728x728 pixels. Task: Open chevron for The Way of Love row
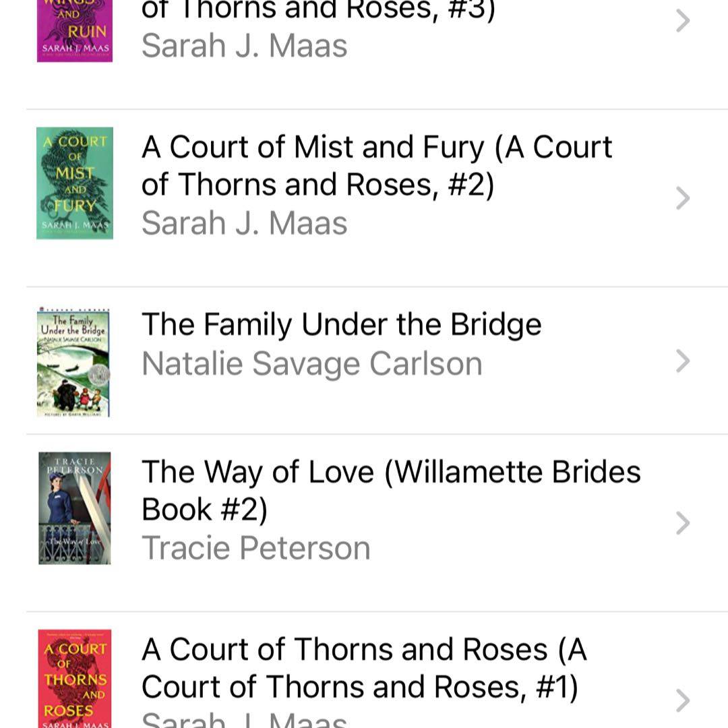[x=683, y=523]
